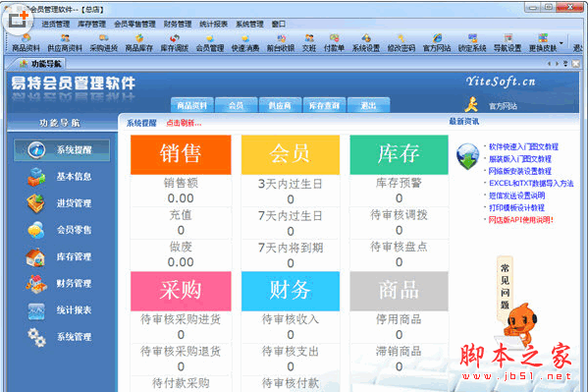588x392 pixels.
Task: Click 待审核采购进货 reminder text
Action: click(181, 319)
